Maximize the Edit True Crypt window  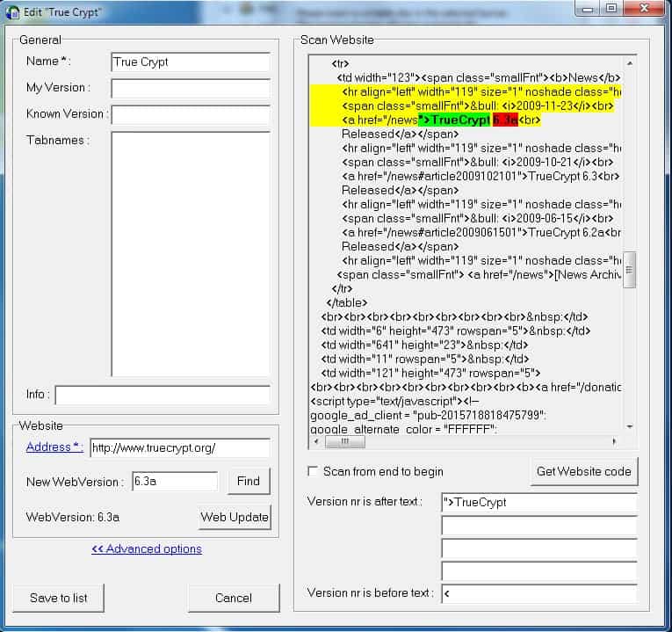pyautogui.click(x=611, y=9)
